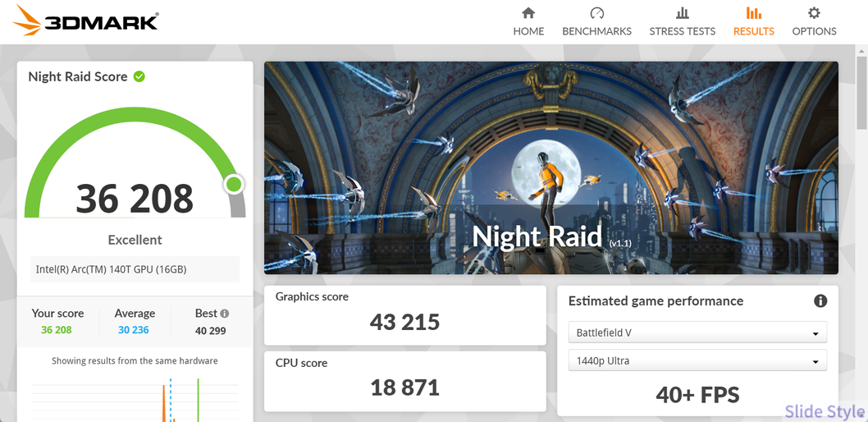Click the Graphics score label
Screen dimensions: 868x422
point(312,296)
